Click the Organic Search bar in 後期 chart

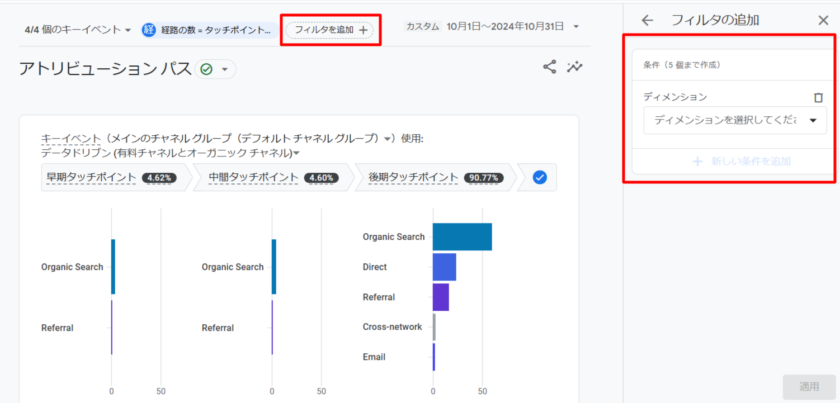(462, 237)
